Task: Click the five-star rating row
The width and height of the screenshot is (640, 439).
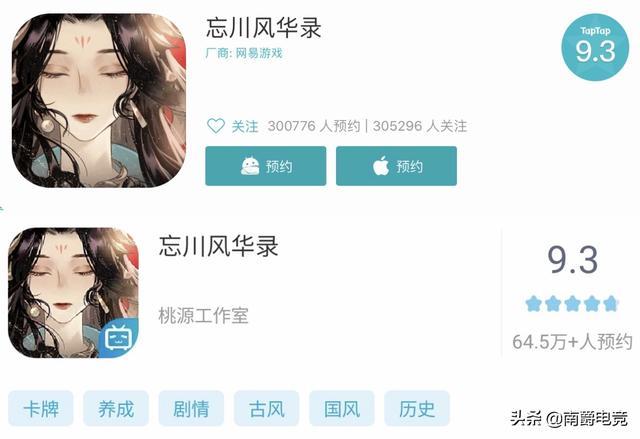Action: tap(572, 304)
